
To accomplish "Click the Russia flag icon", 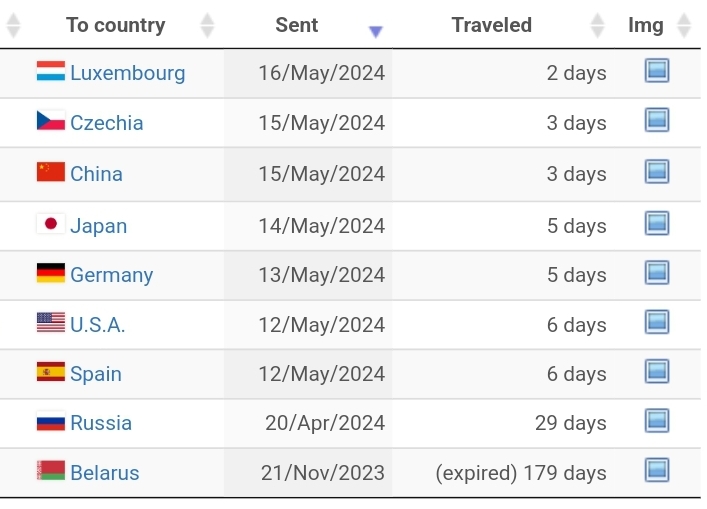I will click(50, 422).
